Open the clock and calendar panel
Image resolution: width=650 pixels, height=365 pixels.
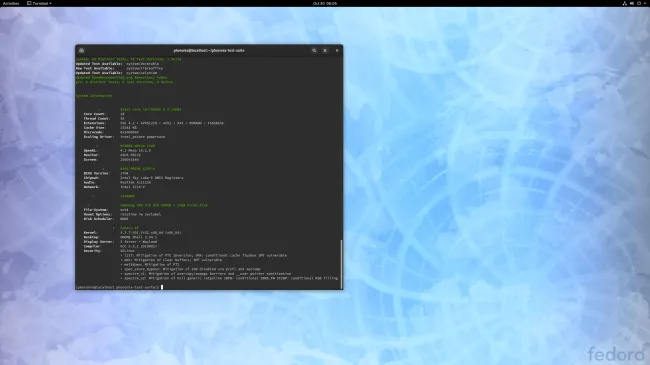pos(325,3)
